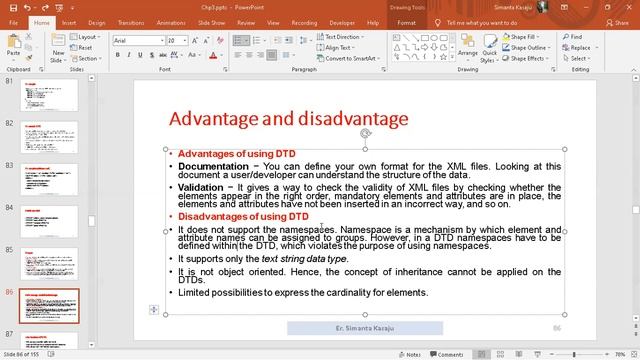The height and width of the screenshot is (360, 640).
Task: Open the File menu
Action: (13, 23)
